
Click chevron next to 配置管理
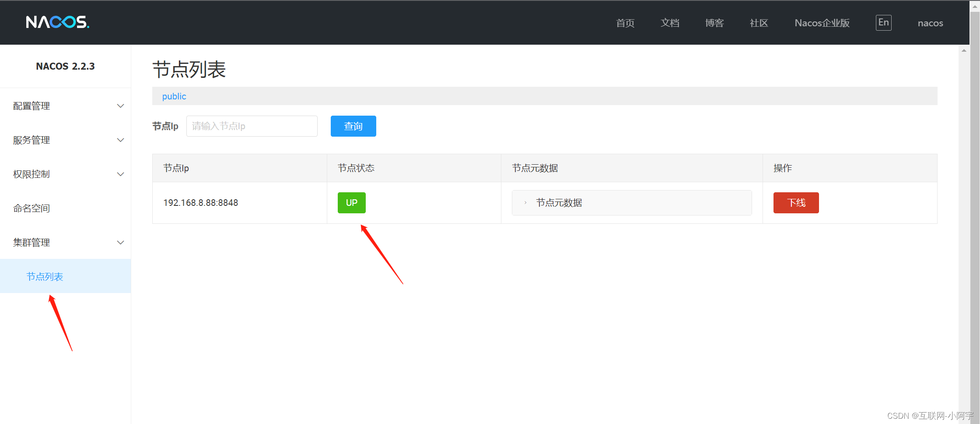pyautogui.click(x=121, y=106)
